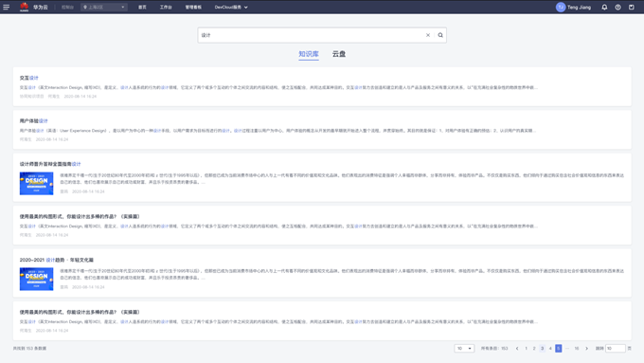Go to the previous results page arrow
Viewport: 644px width, 363px height.
click(517, 348)
